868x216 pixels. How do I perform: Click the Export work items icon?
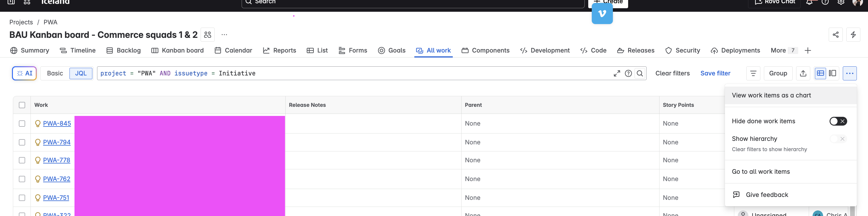803,73
